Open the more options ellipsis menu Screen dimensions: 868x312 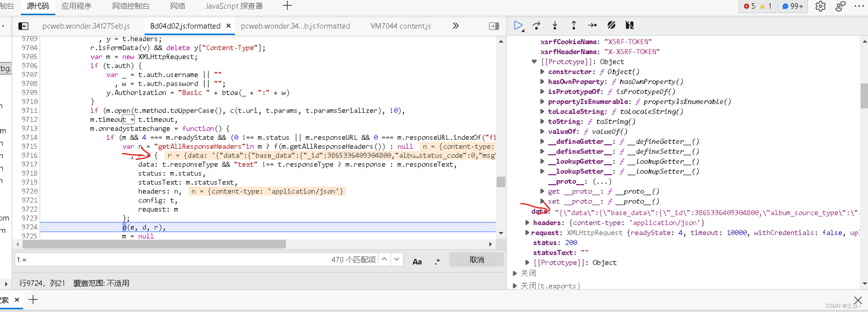(x=859, y=6)
